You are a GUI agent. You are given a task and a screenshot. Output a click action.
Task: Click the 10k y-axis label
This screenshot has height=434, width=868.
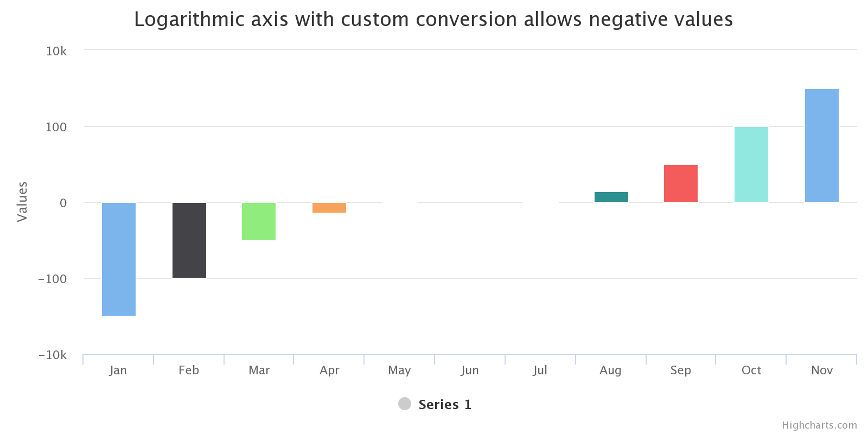click(x=56, y=51)
